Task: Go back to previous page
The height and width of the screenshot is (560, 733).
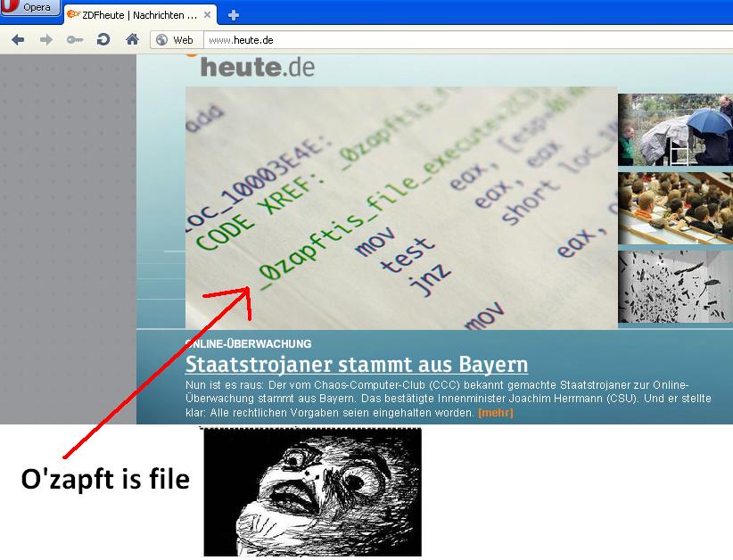Action: pos(18,39)
